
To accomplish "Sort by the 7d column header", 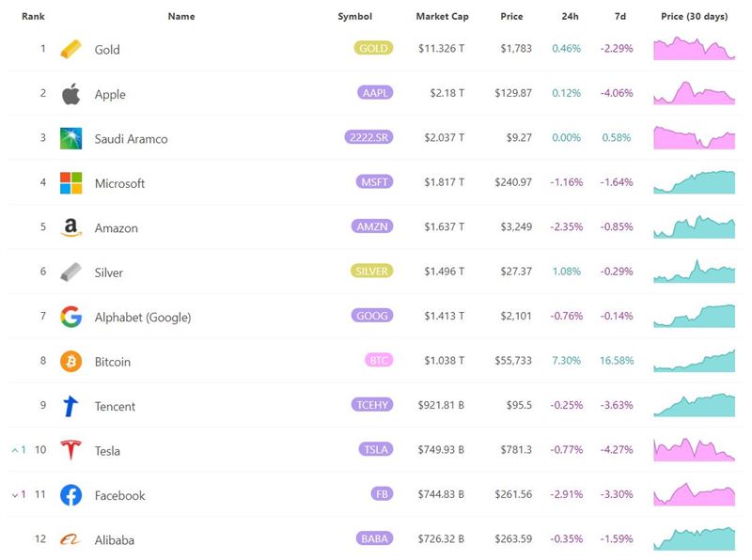I will (620, 16).
